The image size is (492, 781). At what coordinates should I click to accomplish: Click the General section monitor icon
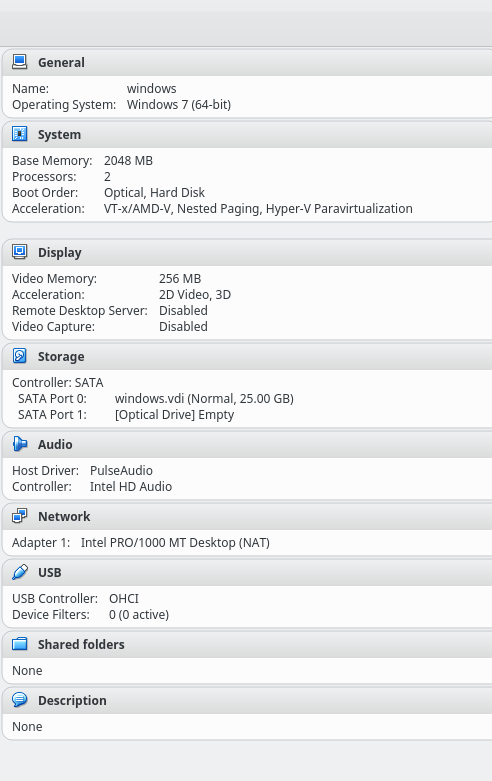19,62
